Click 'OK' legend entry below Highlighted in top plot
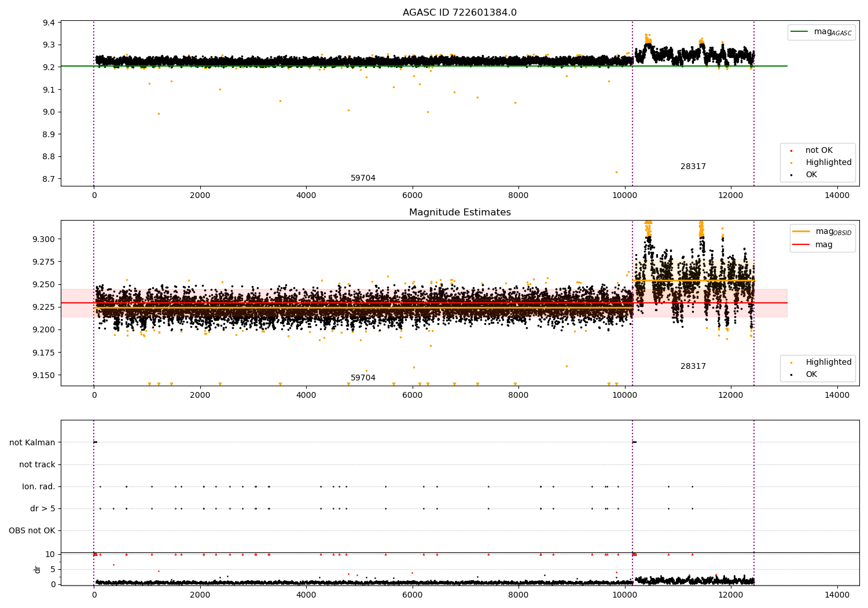The width and height of the screenshot is (868, 608). pos(804,175)
